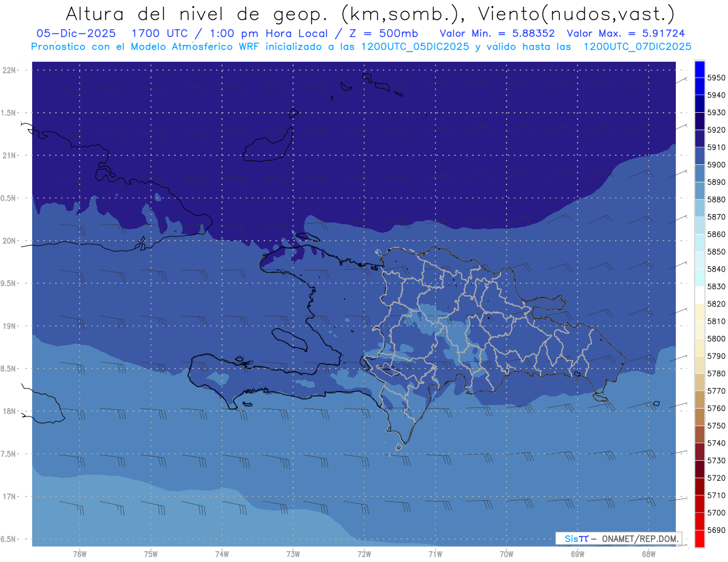
Task: Click the '5930' legend value
Action: 716,113
